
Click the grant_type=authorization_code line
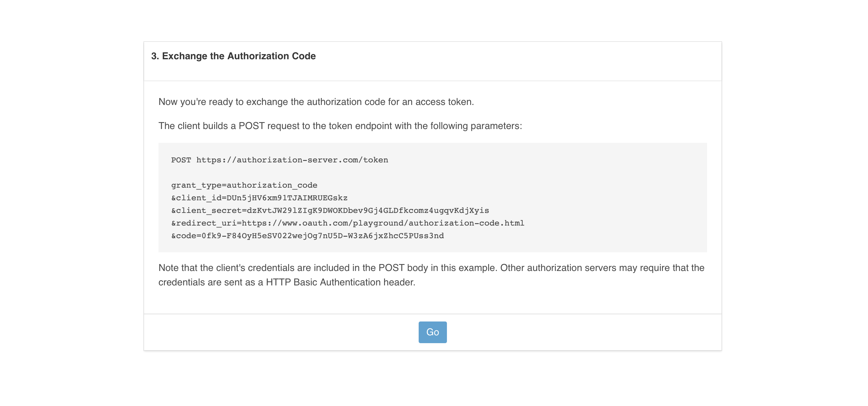pos(244,185)
